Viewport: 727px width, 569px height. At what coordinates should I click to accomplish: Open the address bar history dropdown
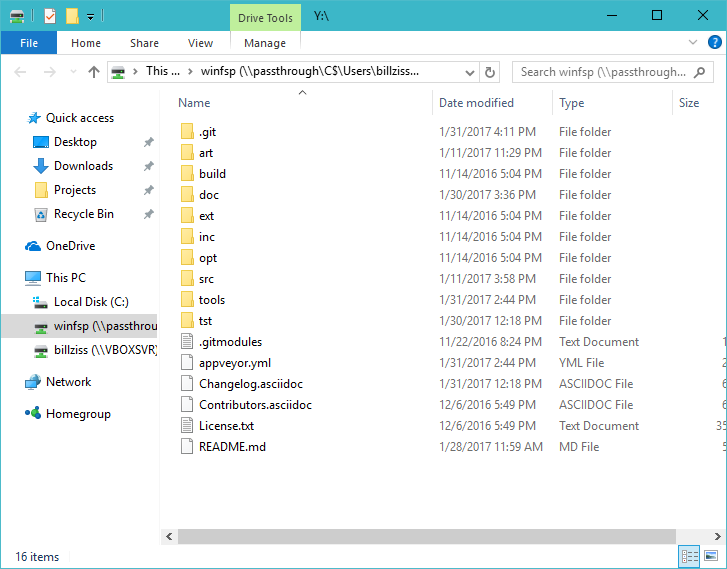[469, 72]
